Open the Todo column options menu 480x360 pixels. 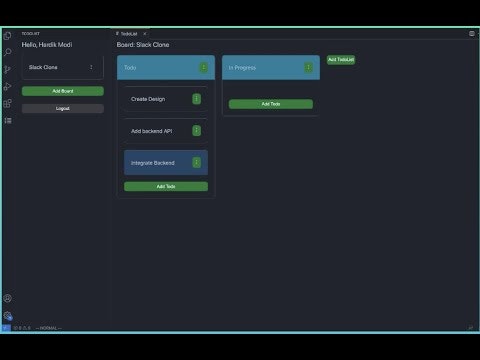click(203, 68)
